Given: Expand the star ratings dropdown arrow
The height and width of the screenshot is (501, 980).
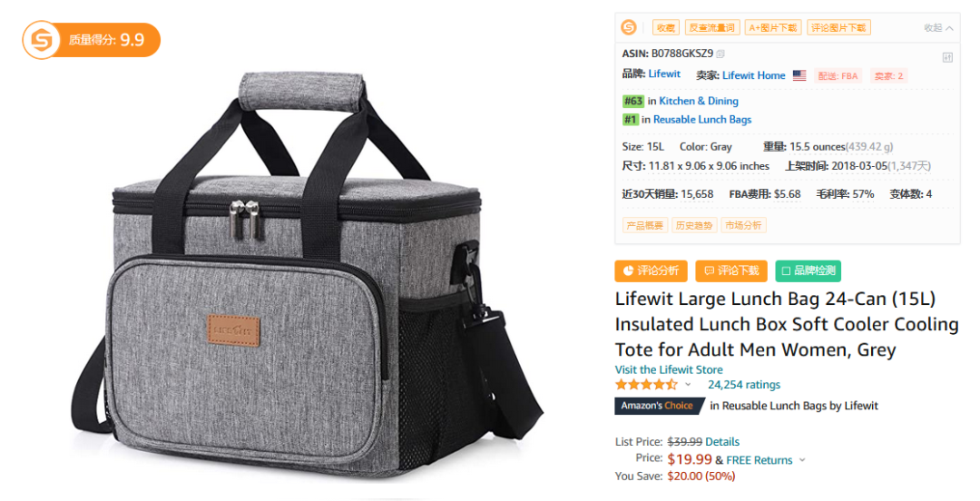Looking at the screenshot, I should tap(688, 384).
